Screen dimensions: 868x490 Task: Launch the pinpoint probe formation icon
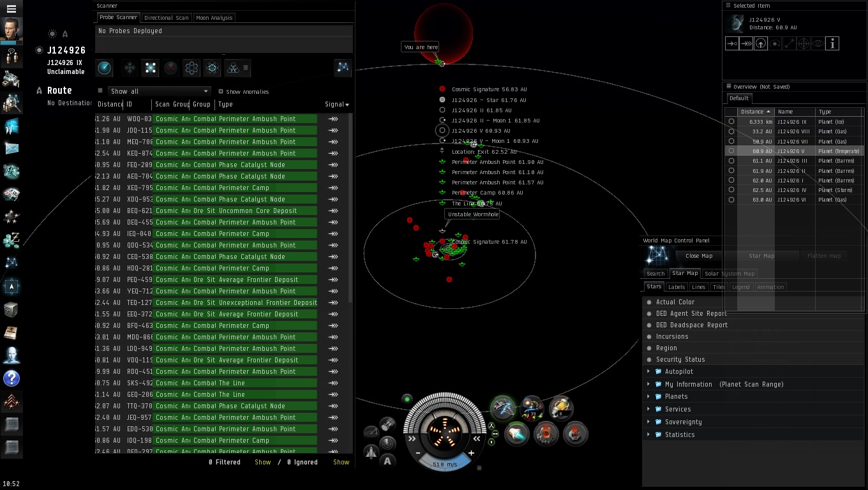(212, 68)
